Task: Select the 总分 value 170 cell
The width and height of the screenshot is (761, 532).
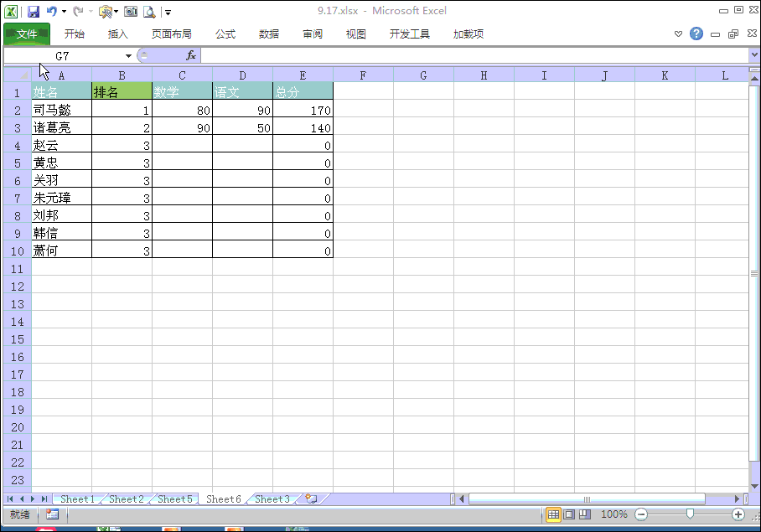Action: [303, 110]
